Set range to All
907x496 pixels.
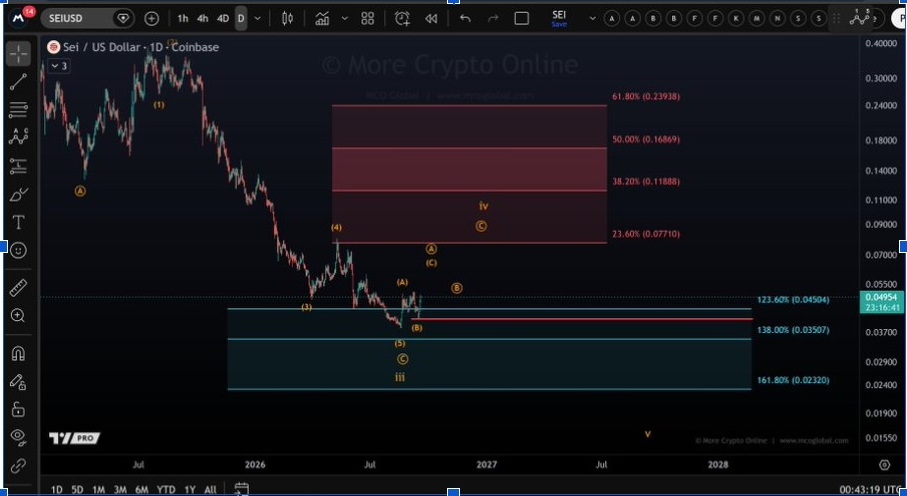click(211, 490)
